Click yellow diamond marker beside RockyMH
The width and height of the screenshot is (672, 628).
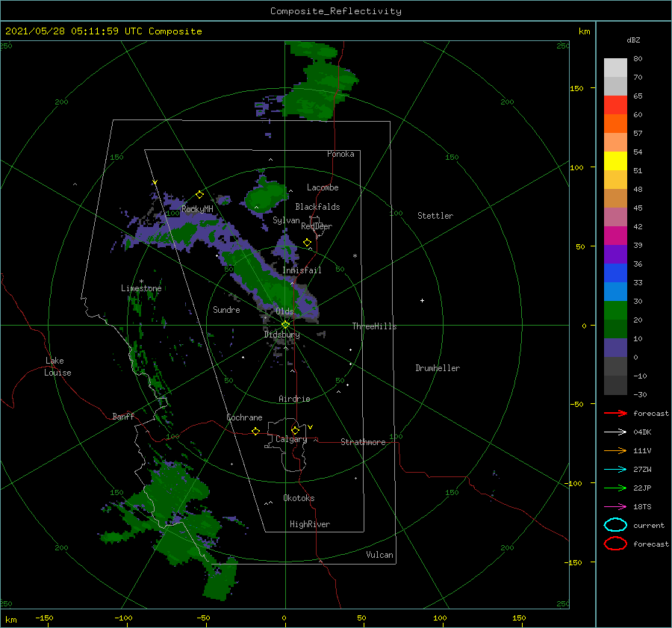point(199,195)
